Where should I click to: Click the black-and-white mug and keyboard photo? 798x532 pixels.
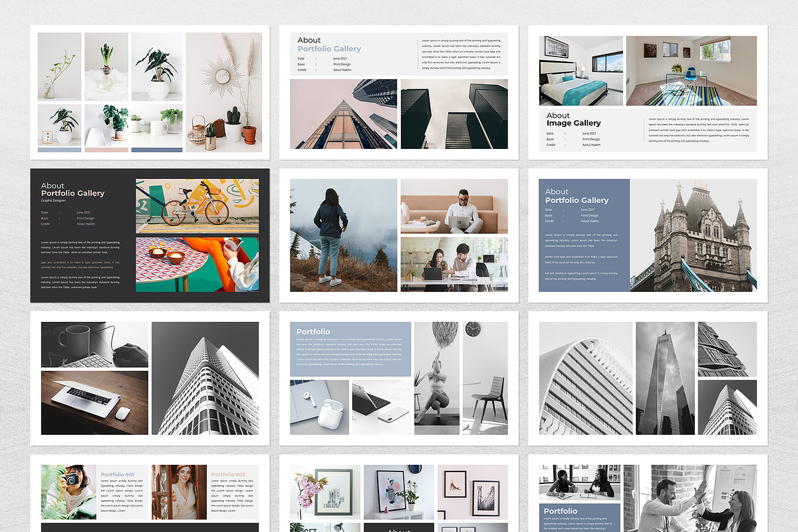[94, 344]
